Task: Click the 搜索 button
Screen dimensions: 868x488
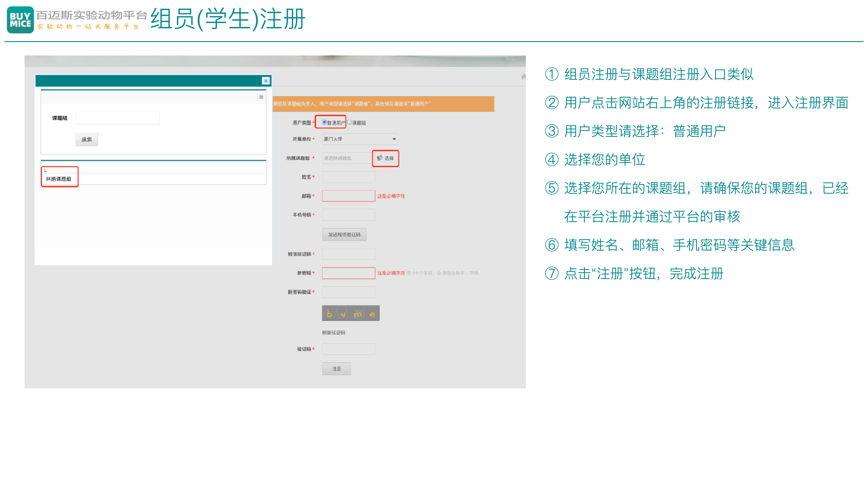Action: coord(87,139)
